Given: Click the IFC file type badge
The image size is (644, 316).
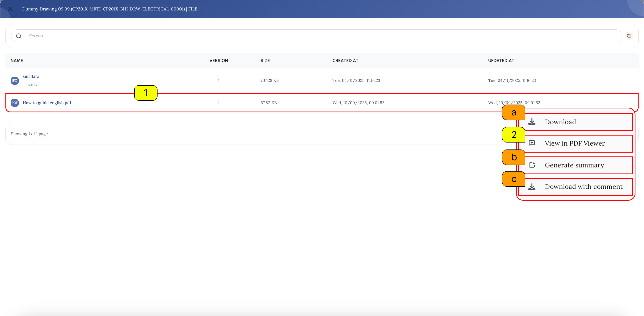Looking at the screenshot, I should coord(15,81).
